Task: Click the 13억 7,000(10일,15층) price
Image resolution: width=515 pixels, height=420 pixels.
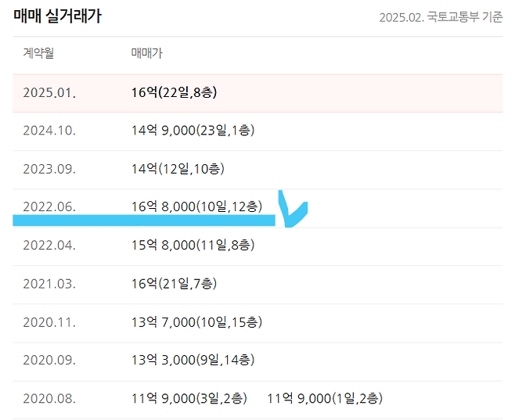Action: click(196, 322)
